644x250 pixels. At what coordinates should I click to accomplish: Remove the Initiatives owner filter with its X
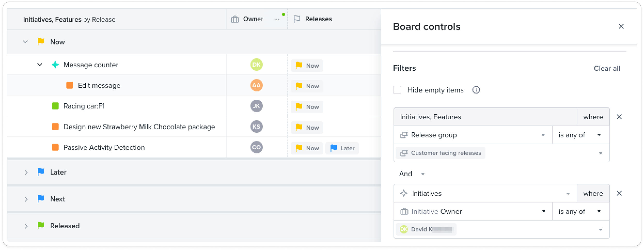(619, 193)
